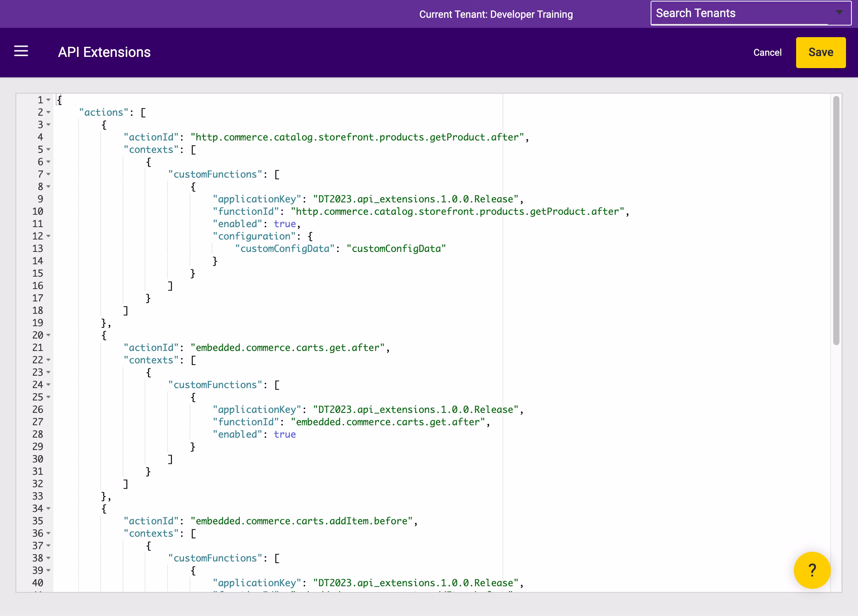Collapse the actions array on line 2
The height and width of the screenshot is (616, 858).
click(48, 113)
